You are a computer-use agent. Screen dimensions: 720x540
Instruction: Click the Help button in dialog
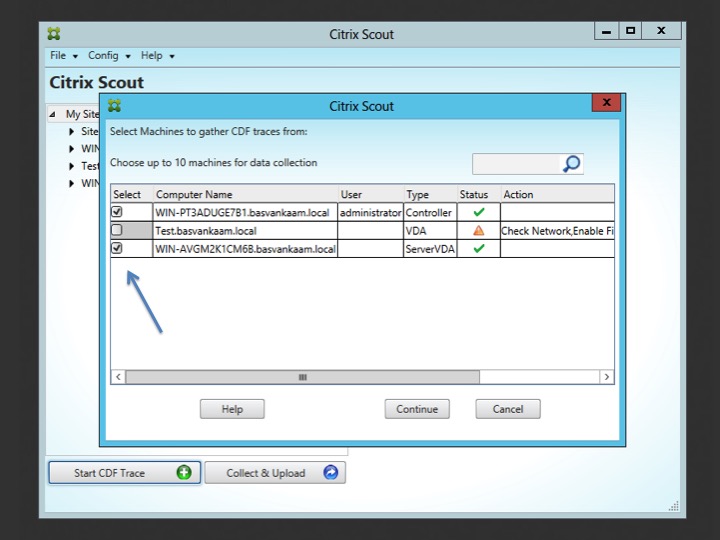coord(232,409)
